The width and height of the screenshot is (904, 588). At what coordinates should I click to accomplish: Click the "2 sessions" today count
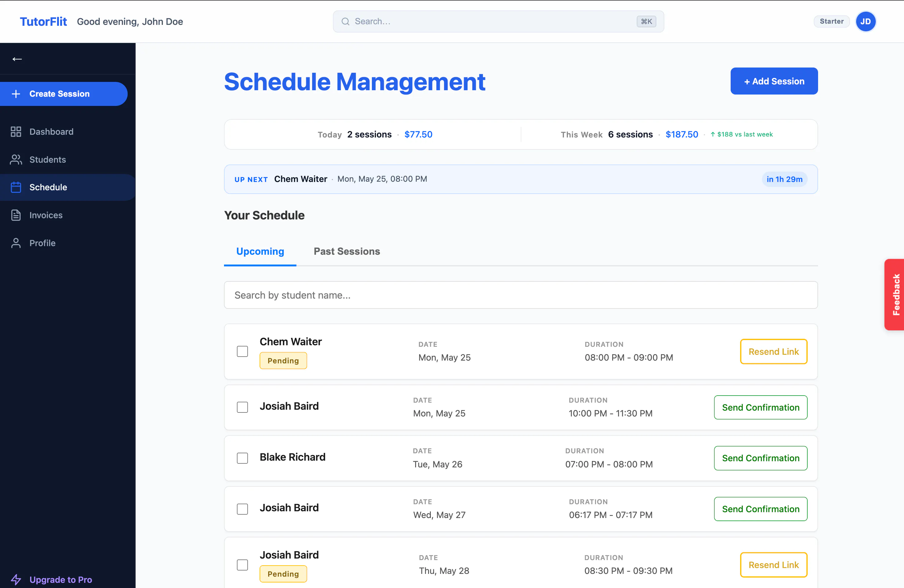pos(369,134)
